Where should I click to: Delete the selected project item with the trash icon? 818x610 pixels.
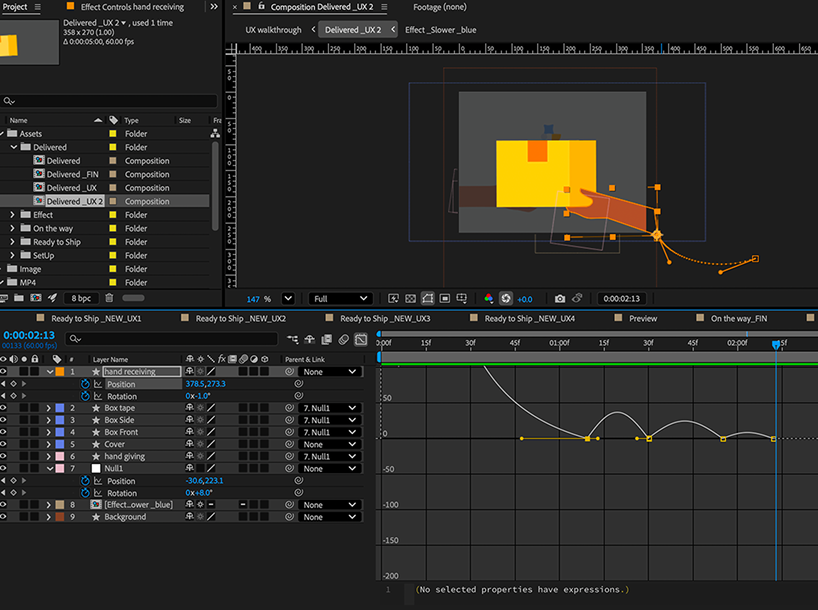click(109, 298)
